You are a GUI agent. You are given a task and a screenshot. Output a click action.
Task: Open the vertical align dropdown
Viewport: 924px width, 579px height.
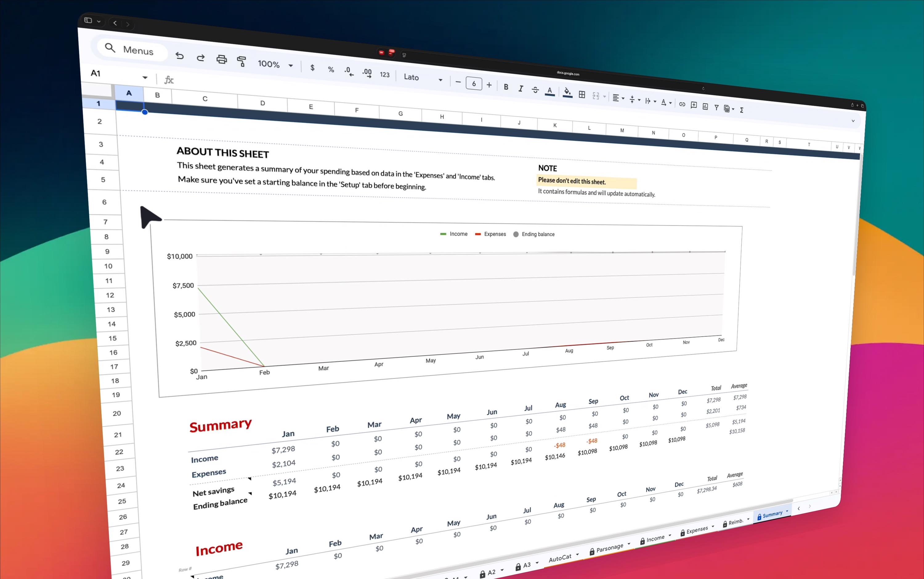point(635,99)
